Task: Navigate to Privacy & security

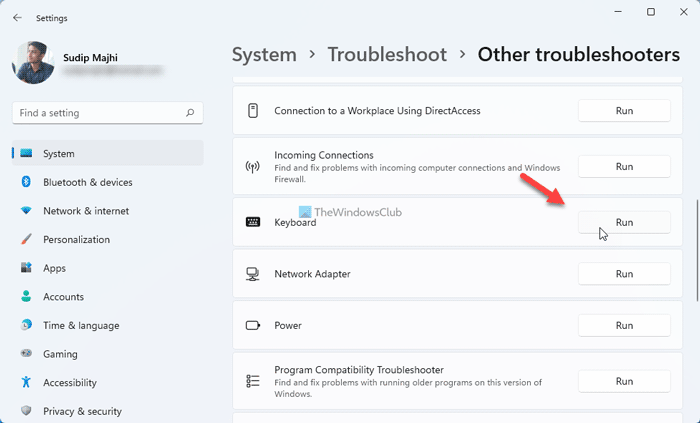Action: point(82,411)
